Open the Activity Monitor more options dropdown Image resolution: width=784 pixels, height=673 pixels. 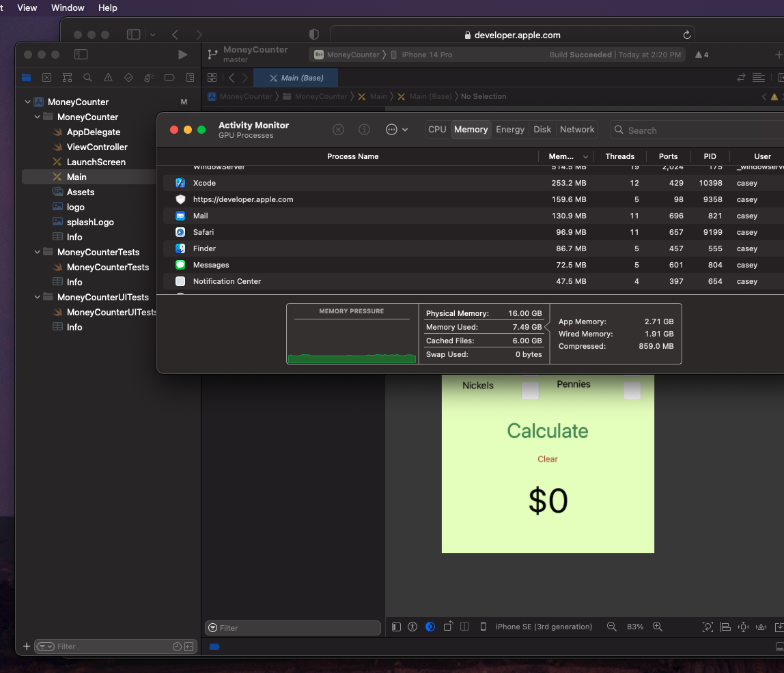396,130
